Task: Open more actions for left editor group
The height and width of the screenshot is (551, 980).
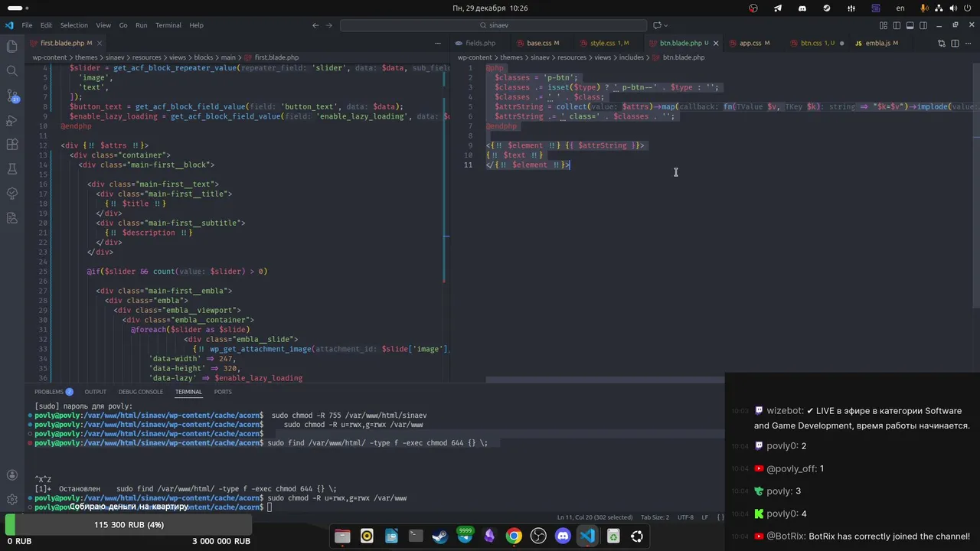Action: 438,43
